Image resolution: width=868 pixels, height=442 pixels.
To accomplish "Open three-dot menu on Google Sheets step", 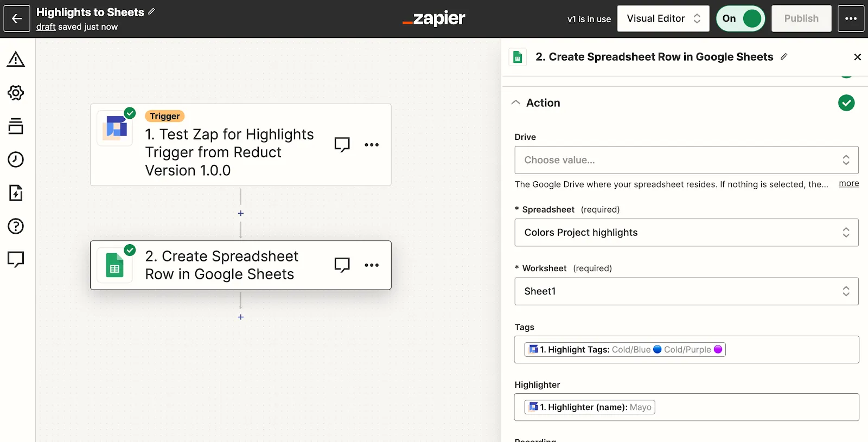I will click(372, 265).
